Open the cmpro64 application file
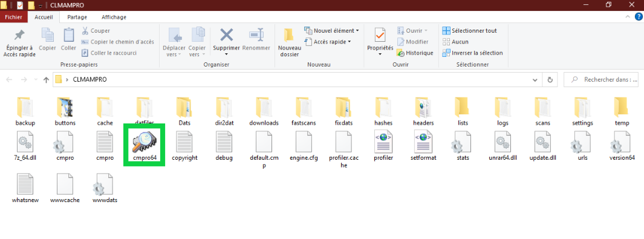Viewport: 644px width, 239px height. point(145,146)
